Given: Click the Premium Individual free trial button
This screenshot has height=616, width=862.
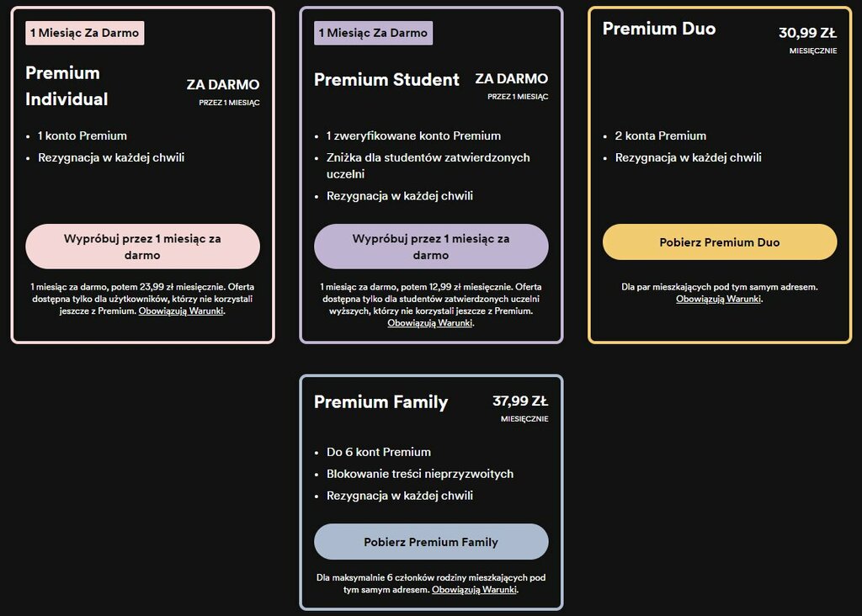Looking at the screenshot, I should [x=142, y=247].
